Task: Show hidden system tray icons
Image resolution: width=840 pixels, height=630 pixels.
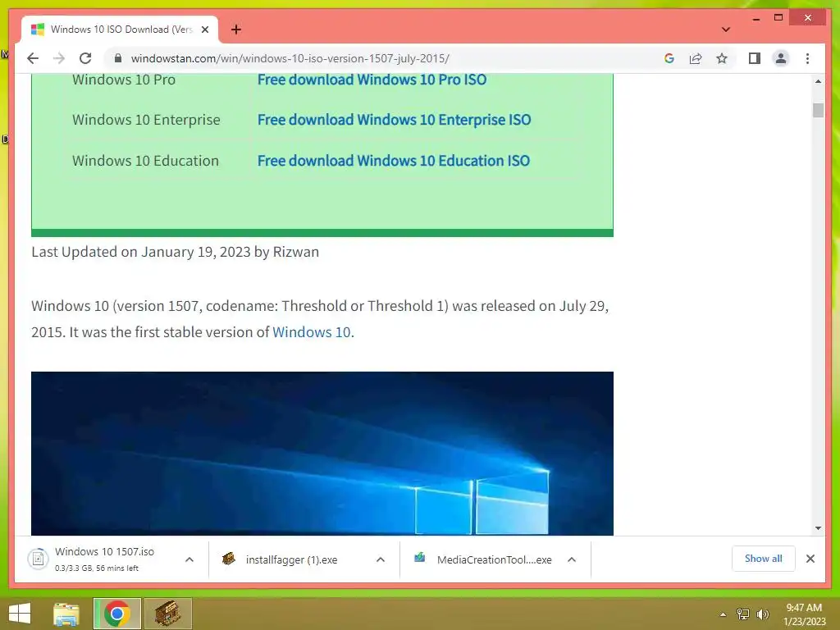Action: click(723, 614)
